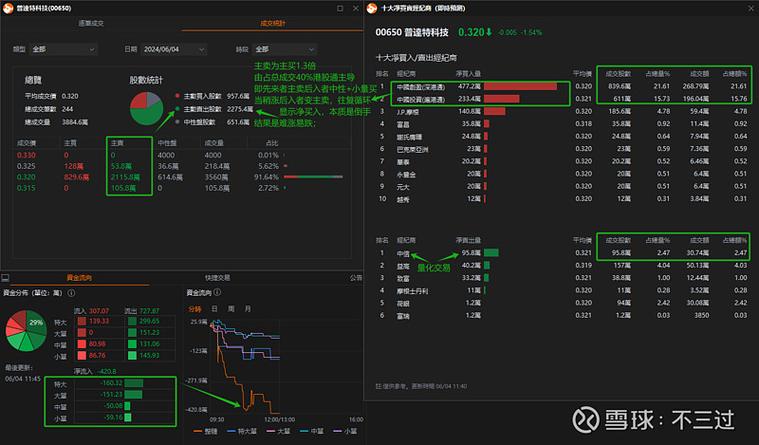Click 淨流入 value -420.8

pyautogui.click(x=107, y=371)
